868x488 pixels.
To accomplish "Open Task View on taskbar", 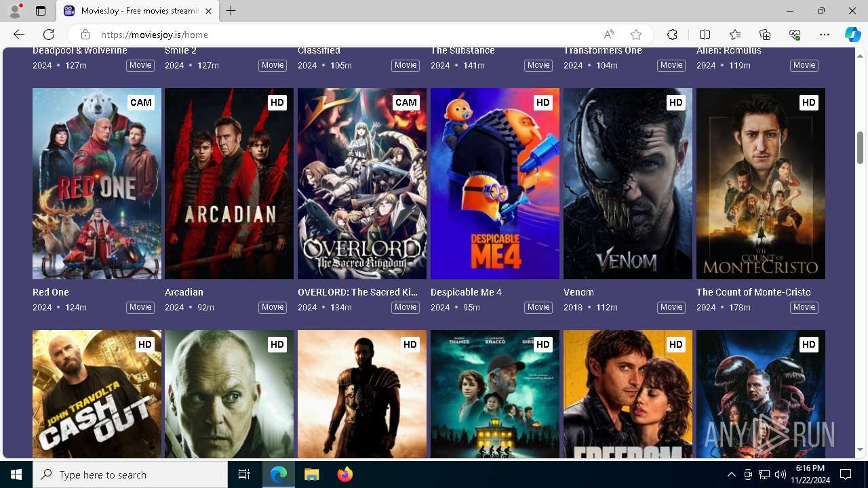I will pyautogui.click(x=244, y=474).
